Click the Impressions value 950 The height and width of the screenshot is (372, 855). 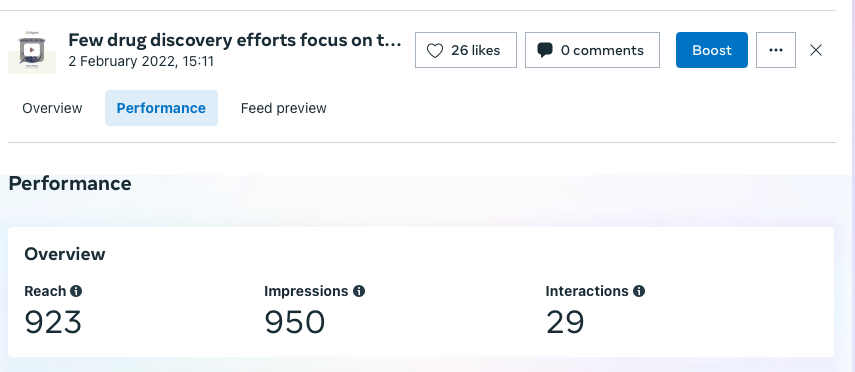click(x=294, y=322)
